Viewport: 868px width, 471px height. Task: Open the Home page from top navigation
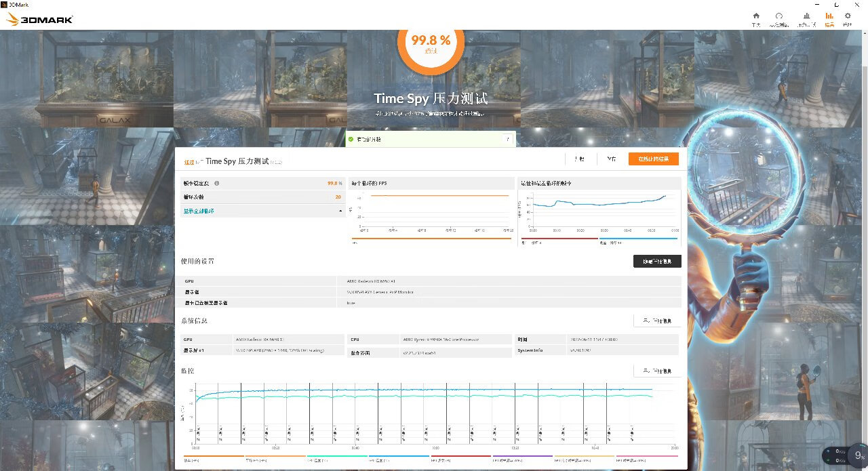tap(757, 18)
